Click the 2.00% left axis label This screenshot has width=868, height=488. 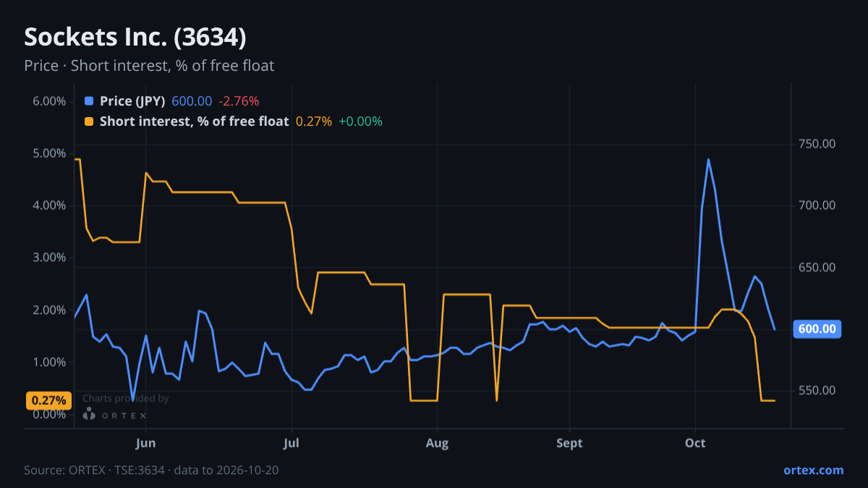pos(50,310)
